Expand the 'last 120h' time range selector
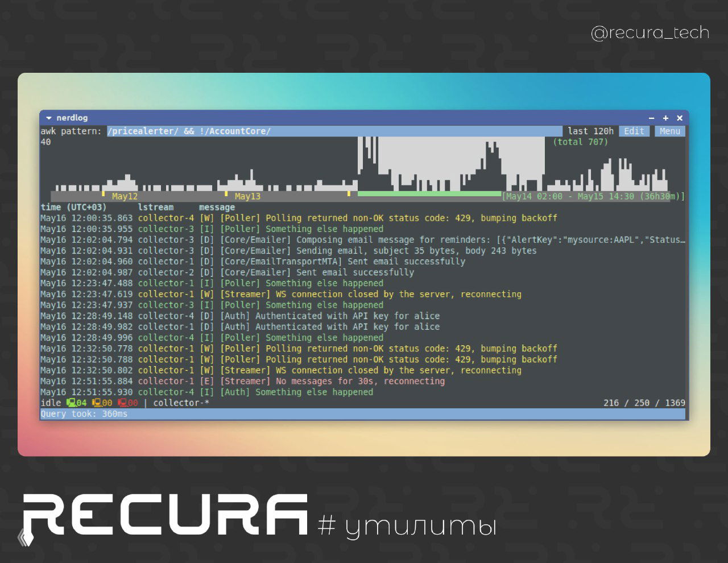 [590, 131]
